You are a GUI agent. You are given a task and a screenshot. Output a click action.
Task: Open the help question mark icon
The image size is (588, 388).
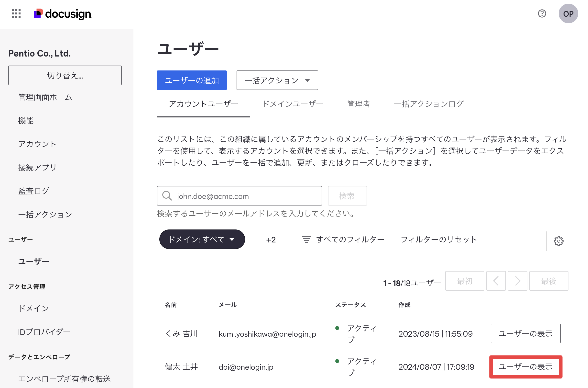(x=542, y=14)
